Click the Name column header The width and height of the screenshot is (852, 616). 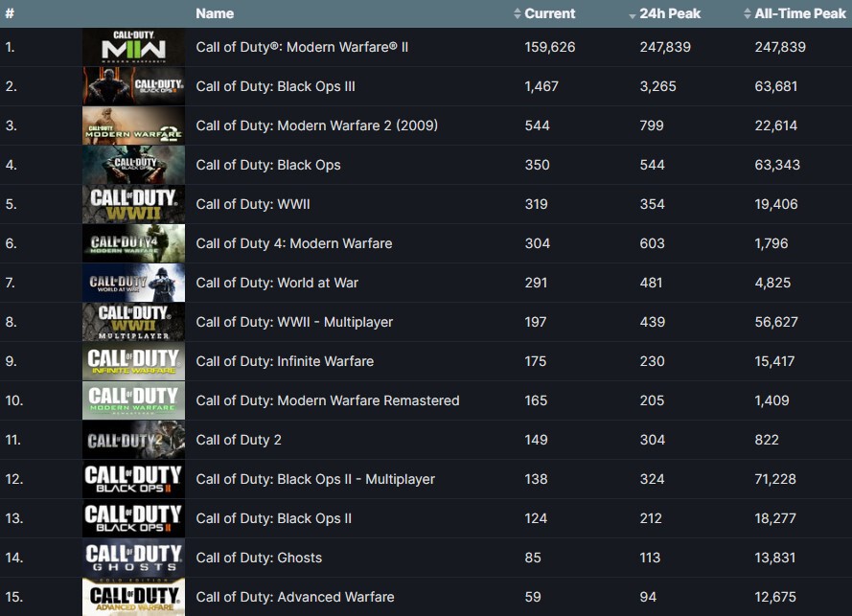point(215,13)
